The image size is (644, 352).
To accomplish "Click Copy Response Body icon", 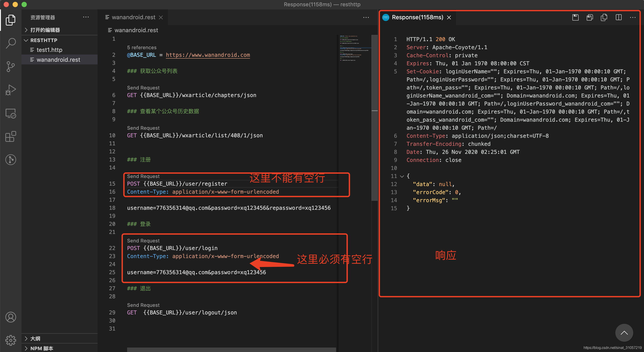I will 604,17.
